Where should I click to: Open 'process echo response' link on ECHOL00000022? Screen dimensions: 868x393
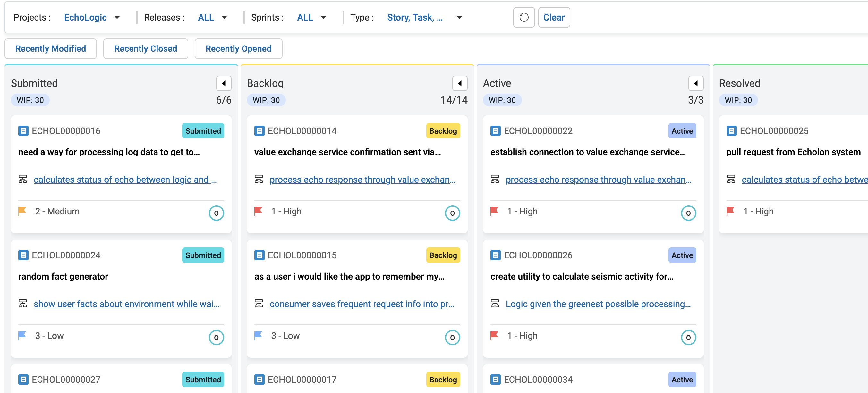(599, 179)
